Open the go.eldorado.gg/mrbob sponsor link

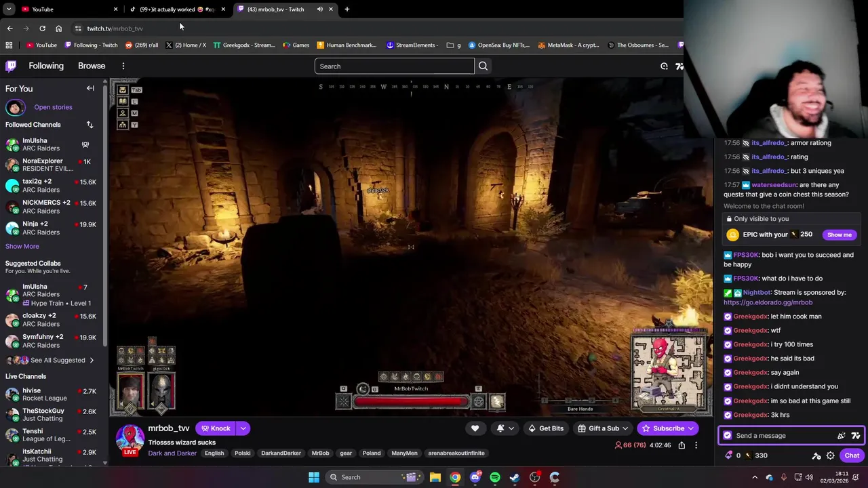click(x=768, y=302)
